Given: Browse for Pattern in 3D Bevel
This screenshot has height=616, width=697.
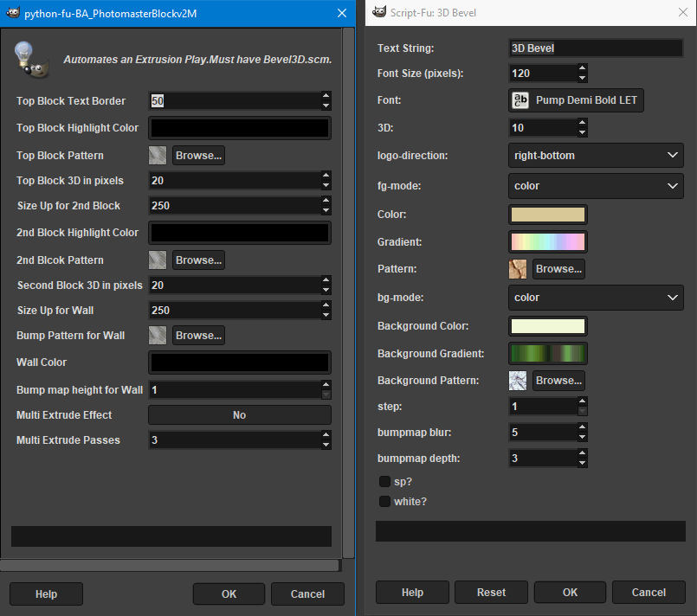Looking at the screenshot, I should coord(558,269).
